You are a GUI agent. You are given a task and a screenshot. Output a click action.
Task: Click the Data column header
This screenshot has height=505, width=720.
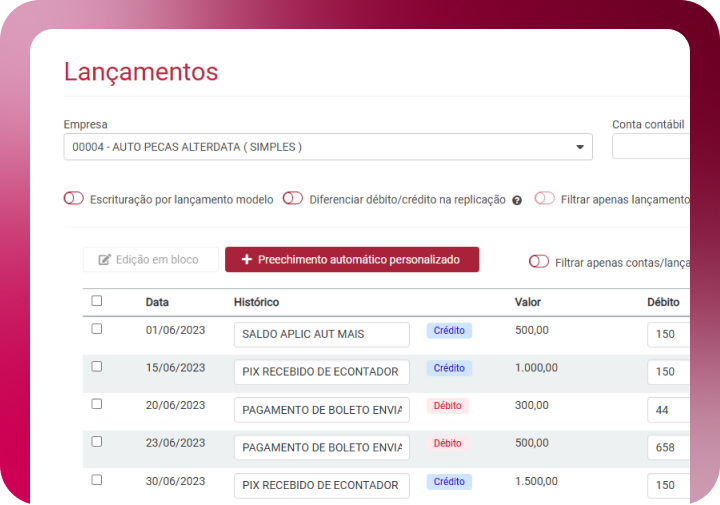click(157, 302)
